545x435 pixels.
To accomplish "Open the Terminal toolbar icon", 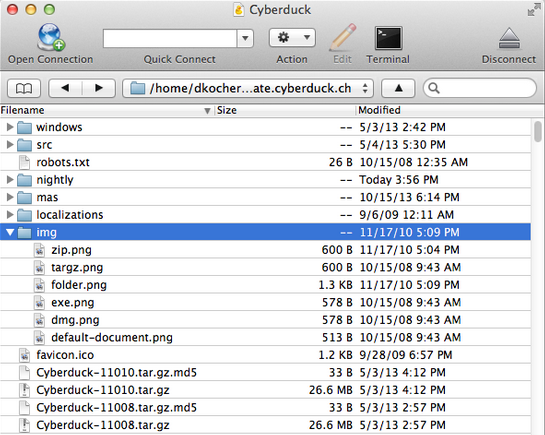I will pos(389,38).
